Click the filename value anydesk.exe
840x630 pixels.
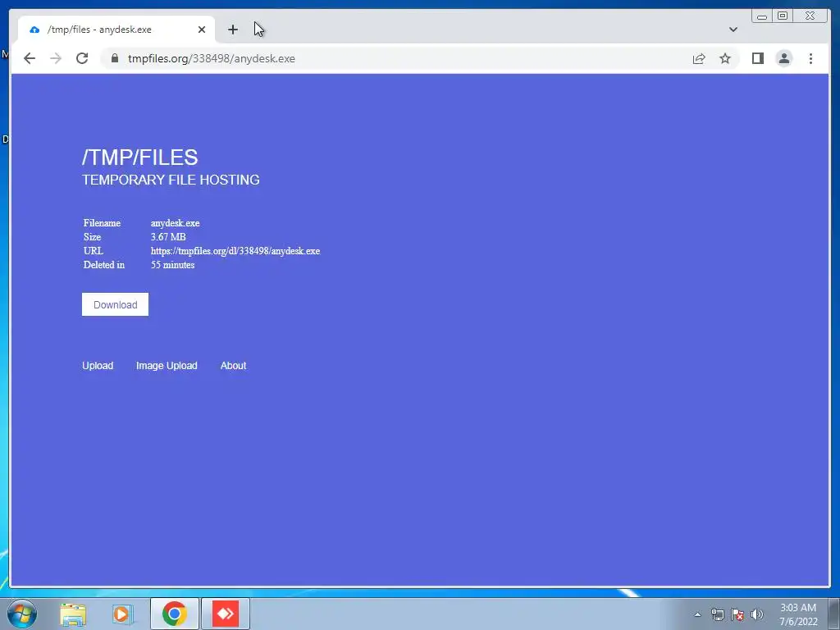(176, 223)
